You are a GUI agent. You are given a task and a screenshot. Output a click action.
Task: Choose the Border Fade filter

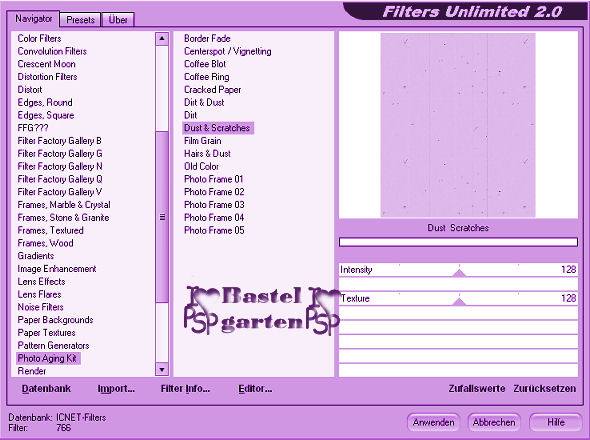(x=207, y=38)
